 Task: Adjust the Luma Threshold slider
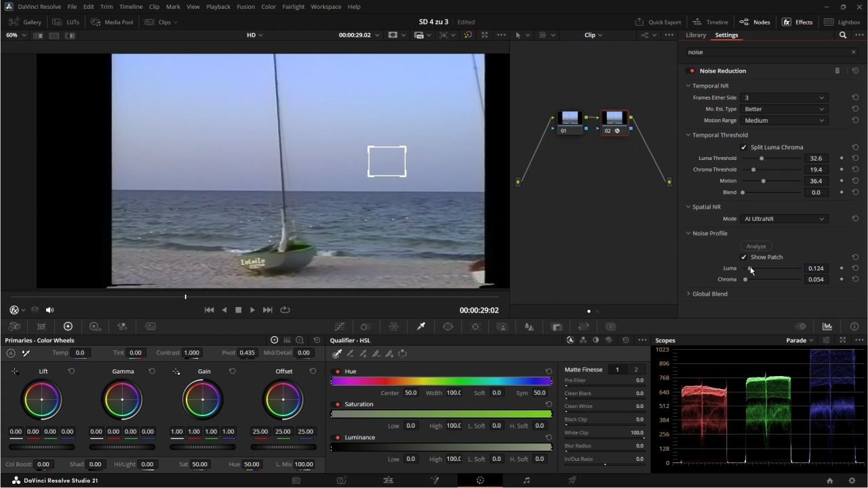(x=772, y=159)
